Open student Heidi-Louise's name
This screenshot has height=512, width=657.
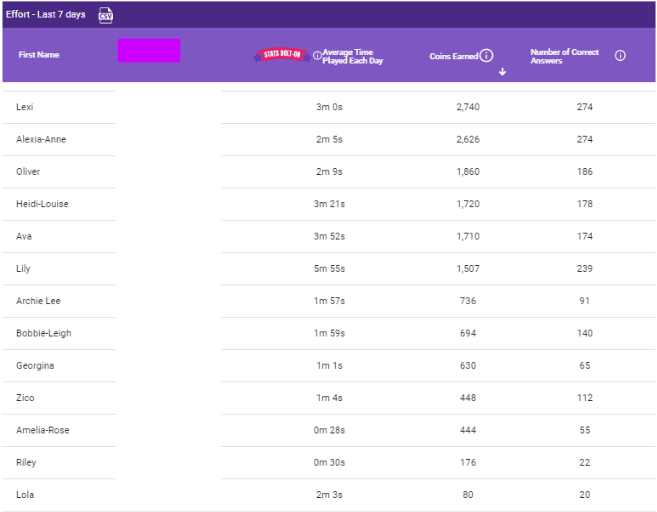click(42, 204)
